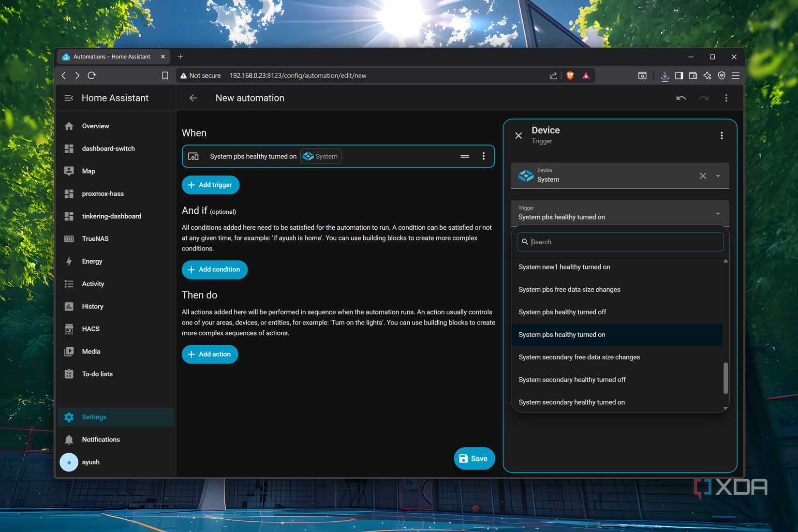Select 'System pbs healthy turned on' option in list

click(x=617, y=335)
